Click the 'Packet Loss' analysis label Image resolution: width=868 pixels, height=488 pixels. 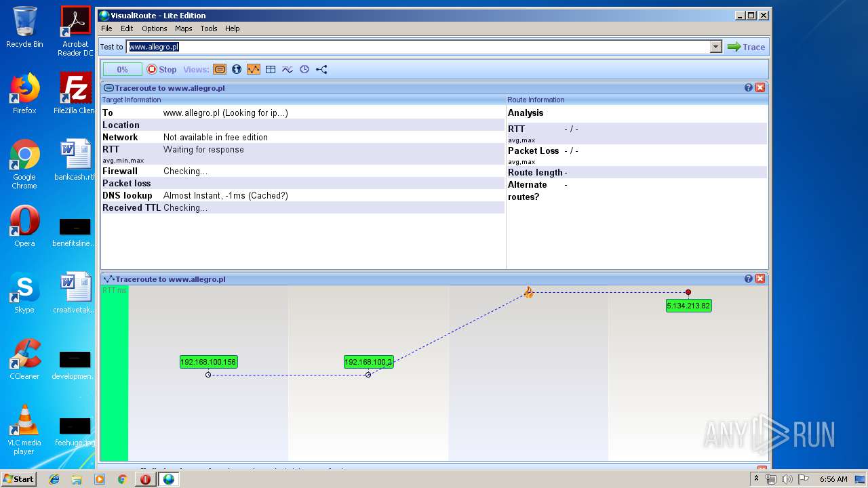click(533, 150)
